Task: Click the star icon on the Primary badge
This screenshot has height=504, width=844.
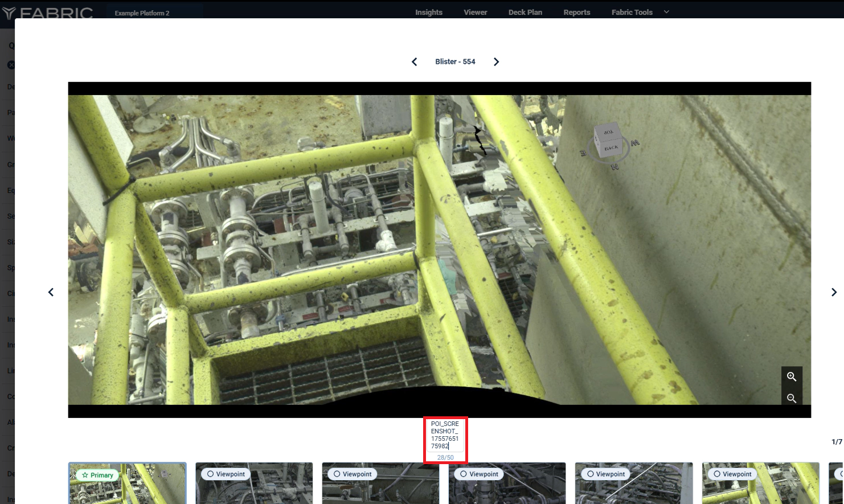Action: (x=85, y=474)
